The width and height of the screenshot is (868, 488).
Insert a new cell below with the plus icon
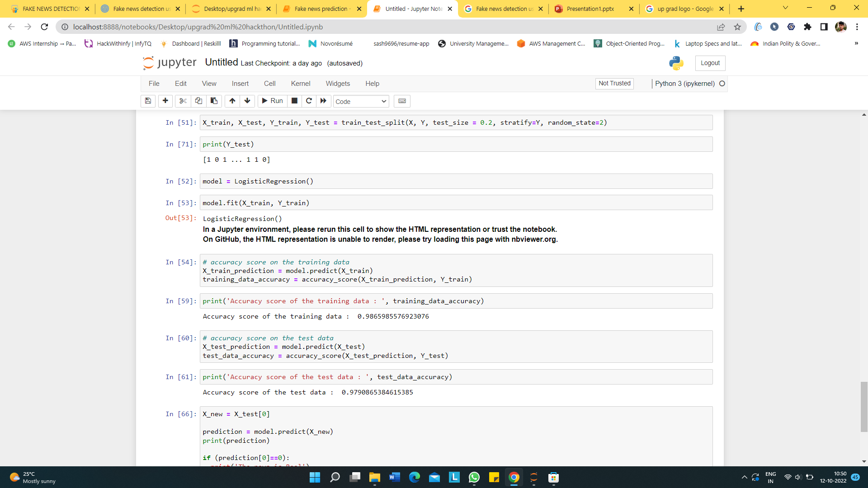(165, 101)
